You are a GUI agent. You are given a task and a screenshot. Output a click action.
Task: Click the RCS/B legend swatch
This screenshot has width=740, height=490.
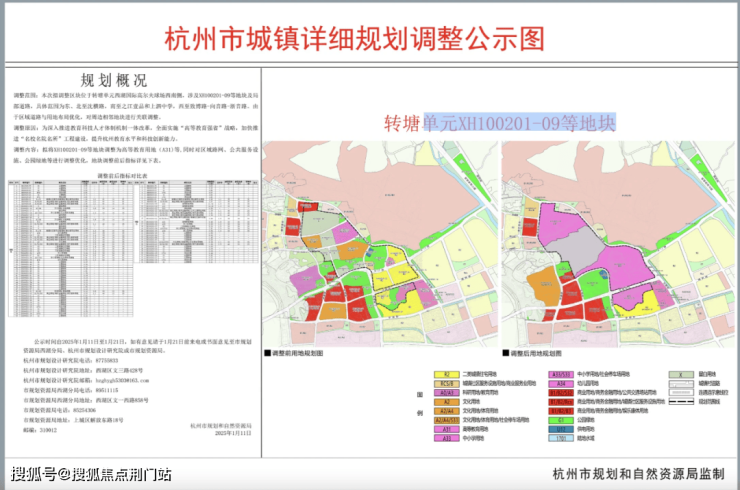(446, 384)
